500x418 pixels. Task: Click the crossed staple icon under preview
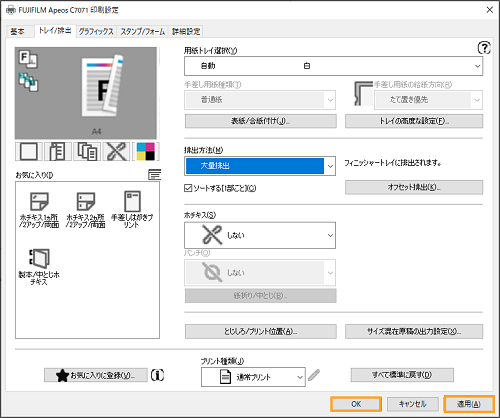click(116, 151)
